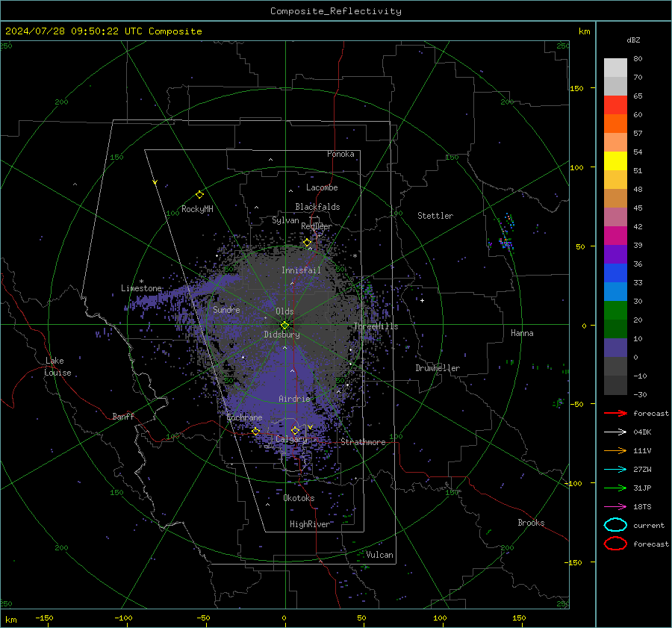Select the orange 111V arrow symbol
The image size is (672, 628).
(x=615, y=450)
